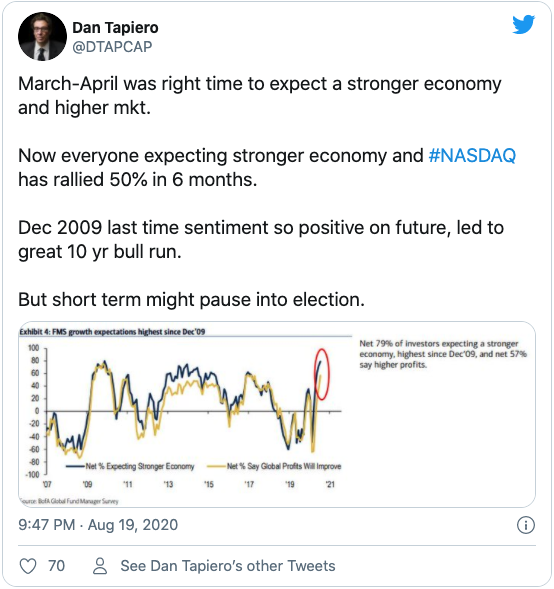
Task: See Dan Tapiero's other Tweets
Action: click(x=228, y=566)
